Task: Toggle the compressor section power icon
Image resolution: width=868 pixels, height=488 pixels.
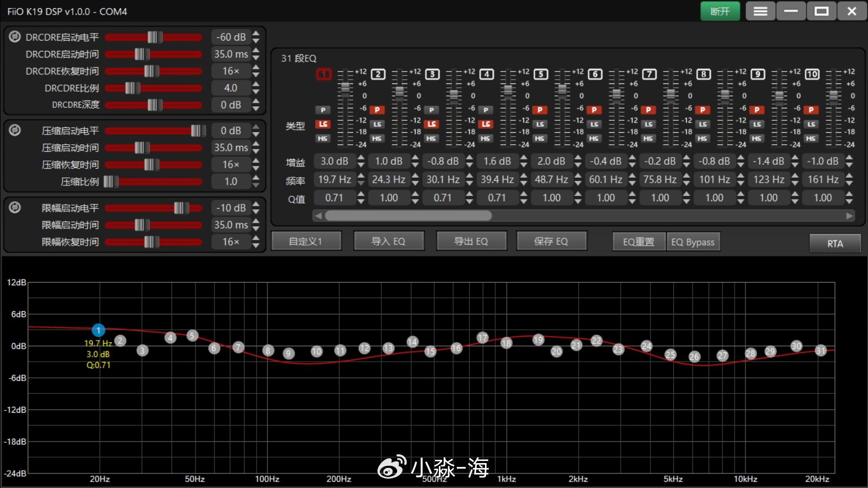Action: point(15,130)
